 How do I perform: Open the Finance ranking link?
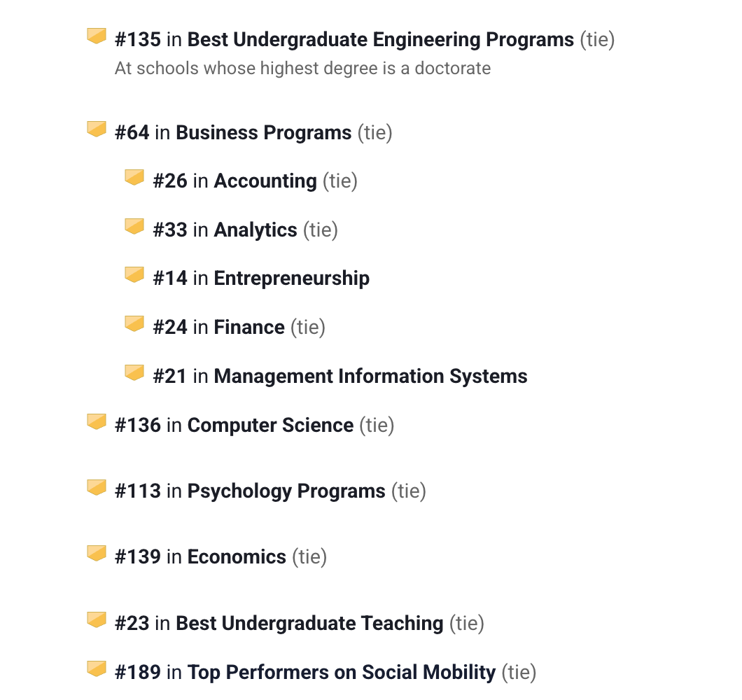click(249, 327)
